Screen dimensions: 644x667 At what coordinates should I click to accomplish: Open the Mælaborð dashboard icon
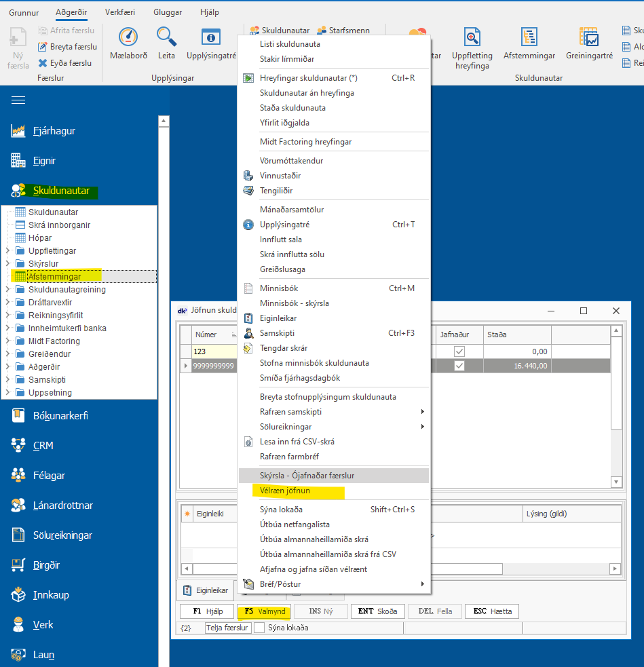tap(128, 37)
